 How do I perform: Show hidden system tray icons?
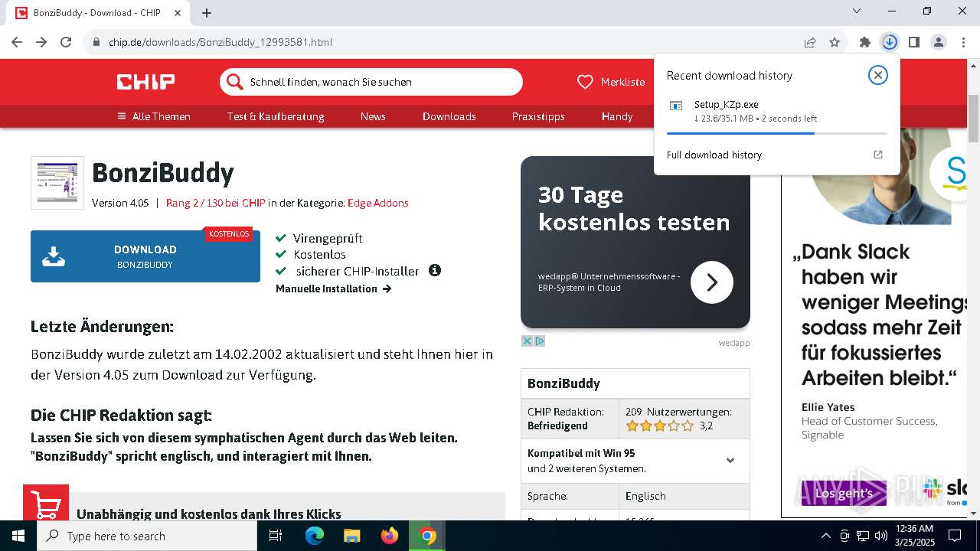pyautogui.click(x=825, y=536)
